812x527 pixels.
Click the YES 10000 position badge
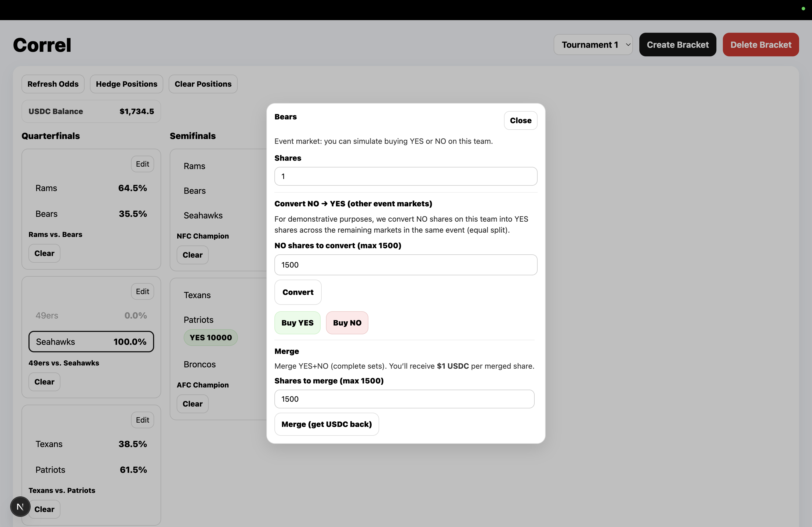click(x=211, y=338)
